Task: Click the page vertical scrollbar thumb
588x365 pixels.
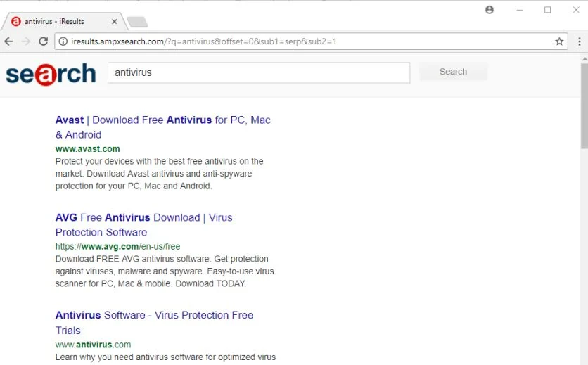Action: click(584, 105)
